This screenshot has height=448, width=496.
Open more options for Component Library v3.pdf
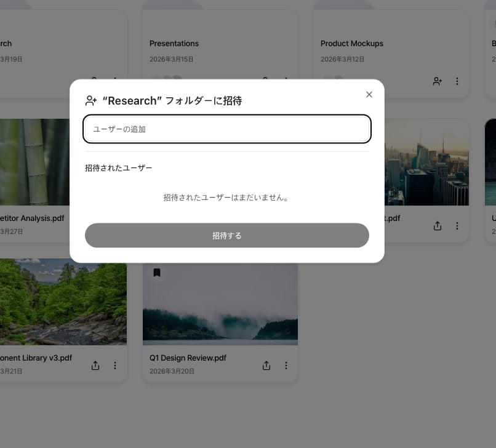click(x=115, y=366)
